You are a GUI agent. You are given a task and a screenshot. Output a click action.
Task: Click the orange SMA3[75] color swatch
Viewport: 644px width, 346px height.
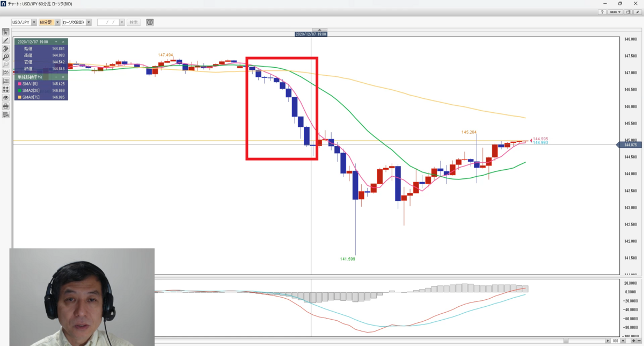click(19, 97)
